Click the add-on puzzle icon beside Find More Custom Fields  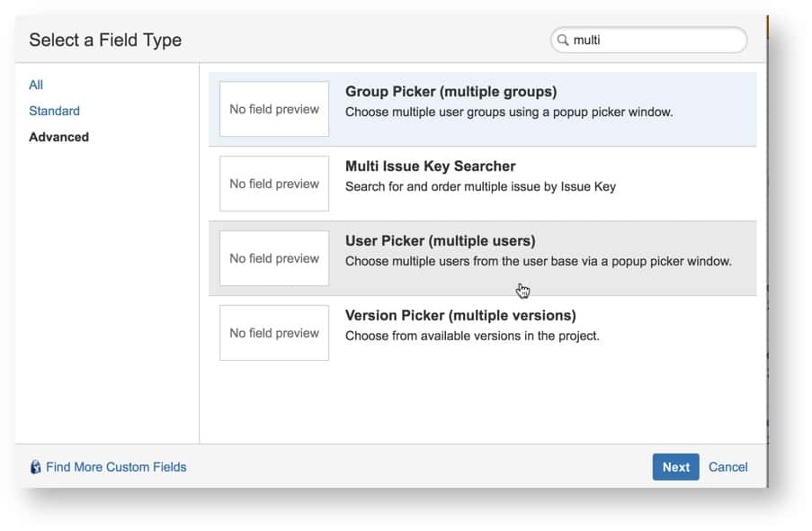tap(34, 466)
